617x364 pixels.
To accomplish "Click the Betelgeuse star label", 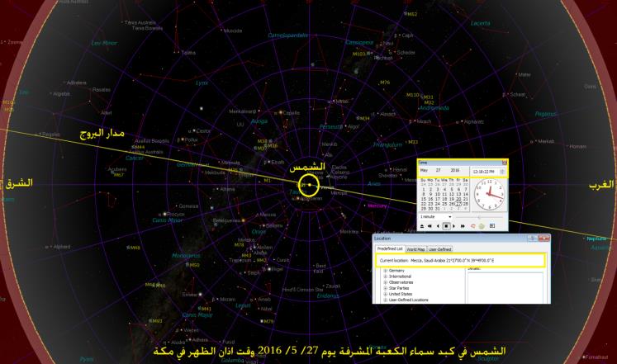I will [226, 220].
